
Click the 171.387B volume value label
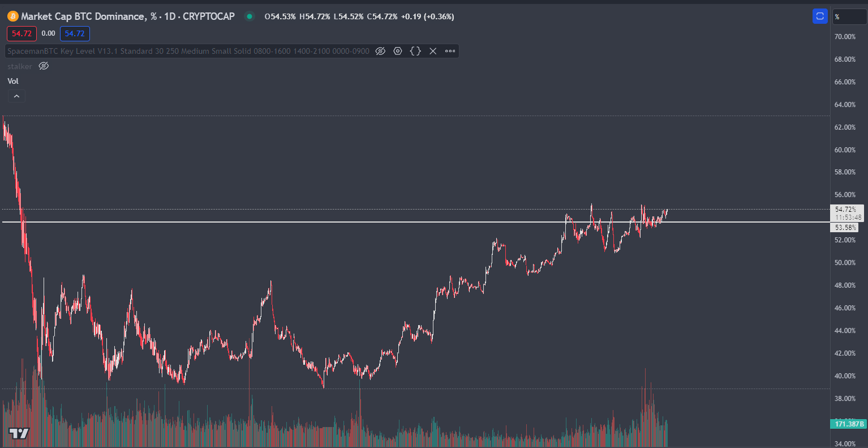tap(849, 424)
